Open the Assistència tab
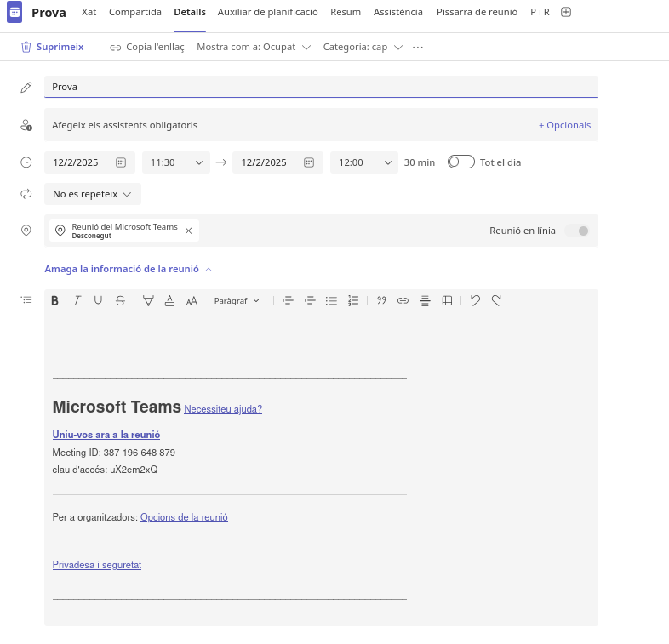Viewport: 669px width, 644px height. [x=398, y=12]
